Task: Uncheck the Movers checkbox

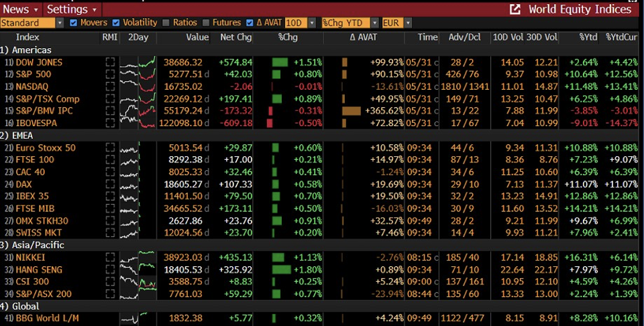Action: click(74, 23)
